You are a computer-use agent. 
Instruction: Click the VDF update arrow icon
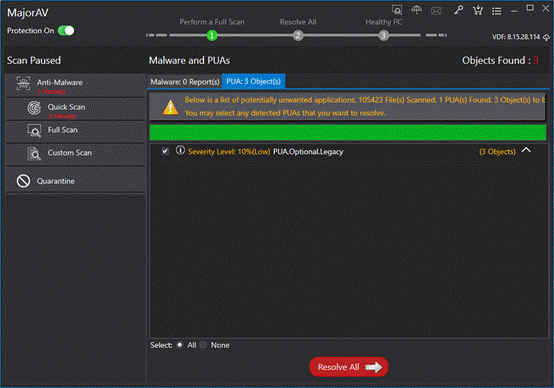coord(546,37)
